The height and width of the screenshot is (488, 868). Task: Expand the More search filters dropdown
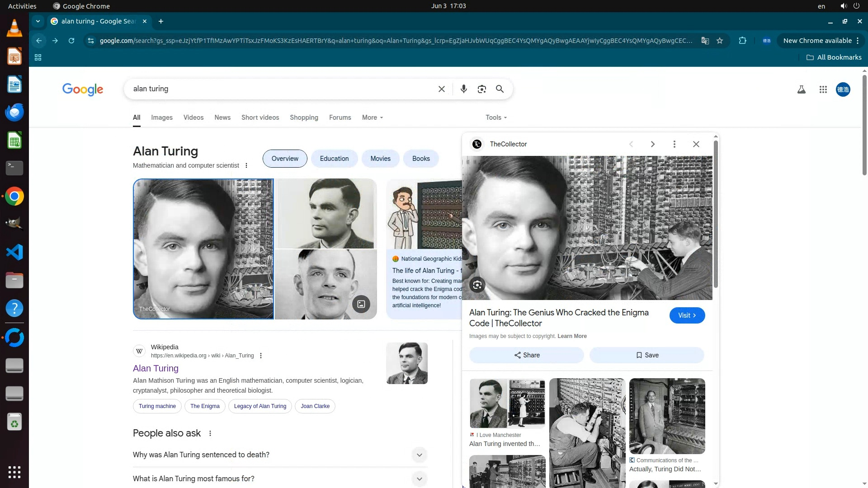[372, 117]
